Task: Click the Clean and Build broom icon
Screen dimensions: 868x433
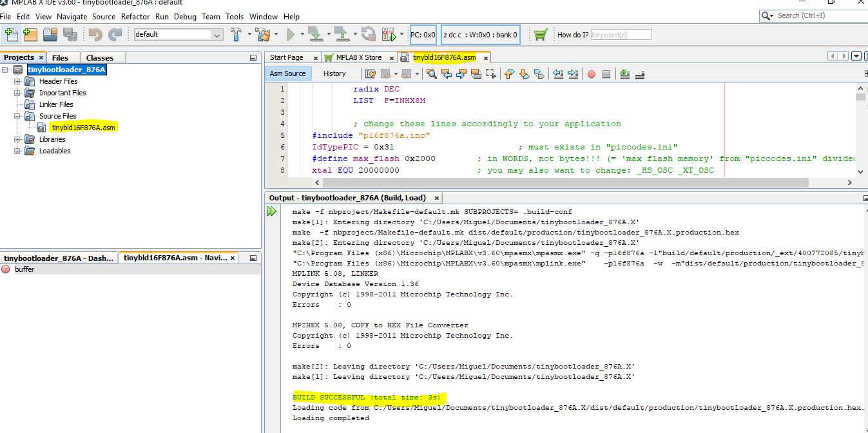Action: click(x=263, y=35)
